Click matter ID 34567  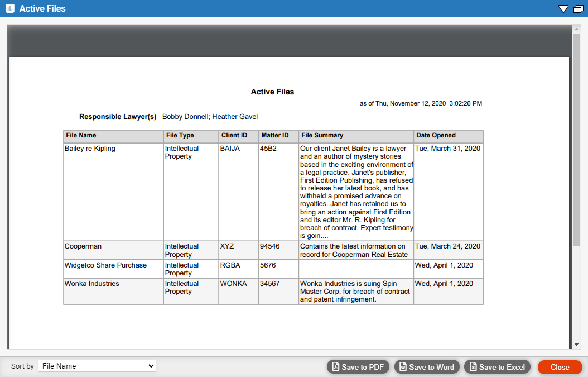[x=269, y=284]
